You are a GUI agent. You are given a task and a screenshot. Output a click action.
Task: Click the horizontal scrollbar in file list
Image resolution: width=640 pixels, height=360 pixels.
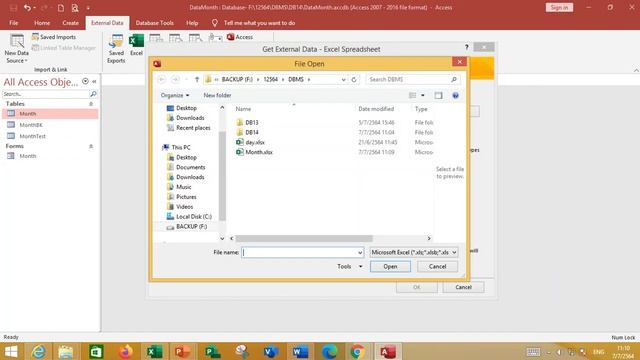coord(304,238)
